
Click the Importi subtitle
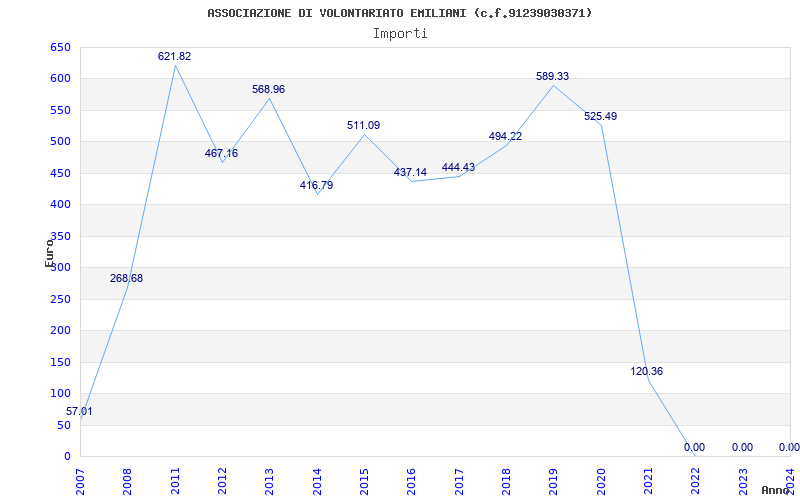[400, 34]
